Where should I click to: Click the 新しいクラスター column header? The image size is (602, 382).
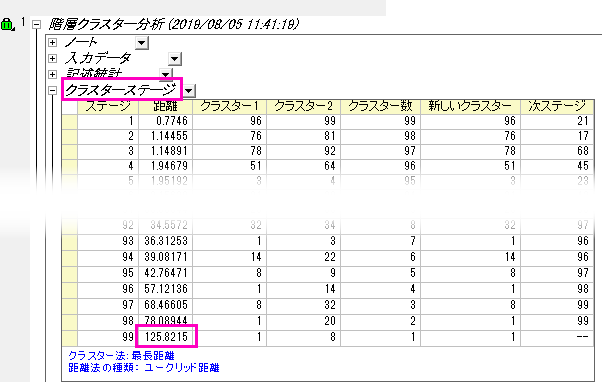[x=470, y=106]
